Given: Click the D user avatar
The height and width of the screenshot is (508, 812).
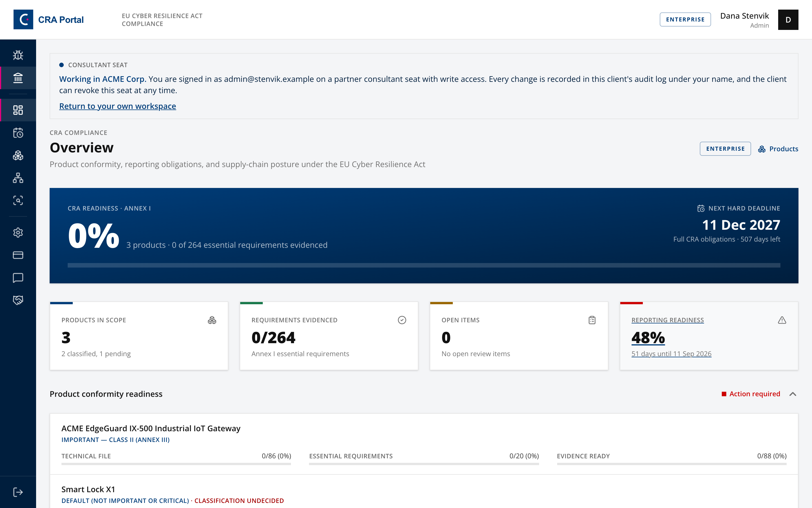Looking at the screenshot, I should tap(788, 19).
